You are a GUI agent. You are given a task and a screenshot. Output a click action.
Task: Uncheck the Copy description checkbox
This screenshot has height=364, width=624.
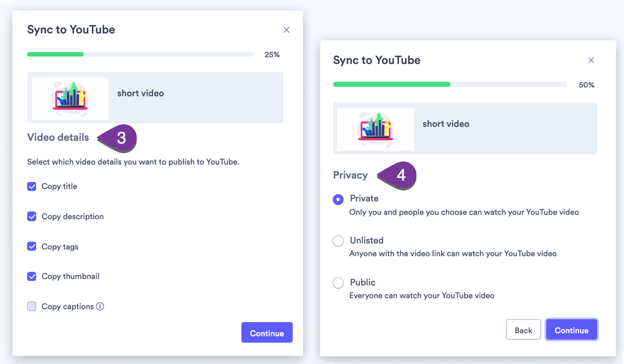click(32, 217)
